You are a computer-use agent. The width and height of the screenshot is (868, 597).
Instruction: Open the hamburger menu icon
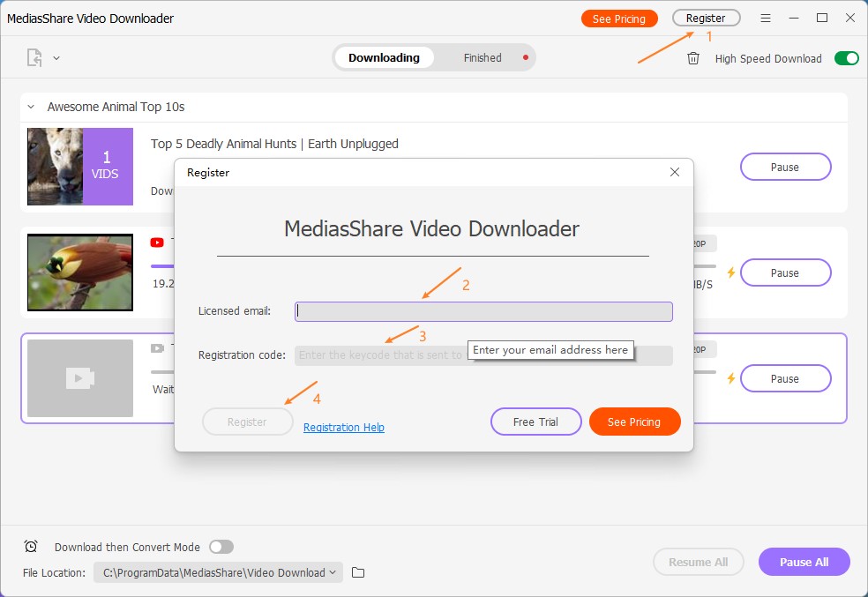pyautogui.click(x=766, y=19)
